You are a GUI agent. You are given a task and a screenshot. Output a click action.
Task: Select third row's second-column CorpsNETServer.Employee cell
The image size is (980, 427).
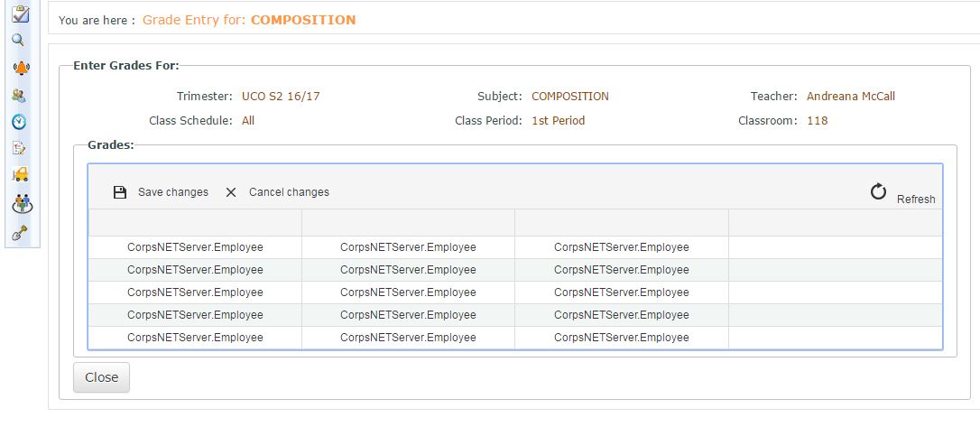[x=408, y=292]
